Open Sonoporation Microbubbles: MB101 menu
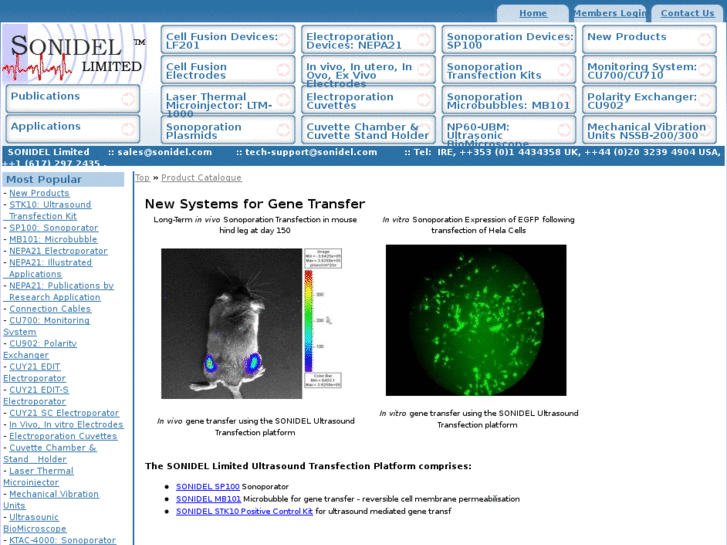Screen dimensions: 727x545 tap(509, 100)
